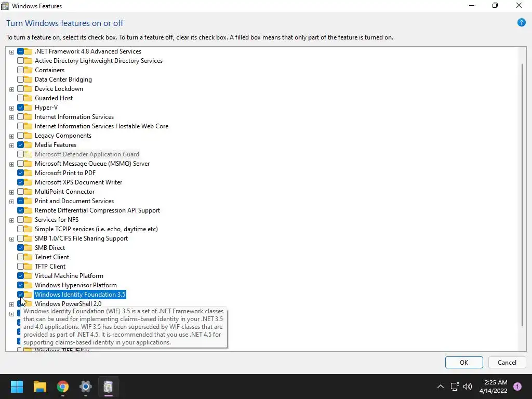The height and width of the screenshot is (399, 532).
Task: Select Simple TCPIP services row
Action: 96,229
